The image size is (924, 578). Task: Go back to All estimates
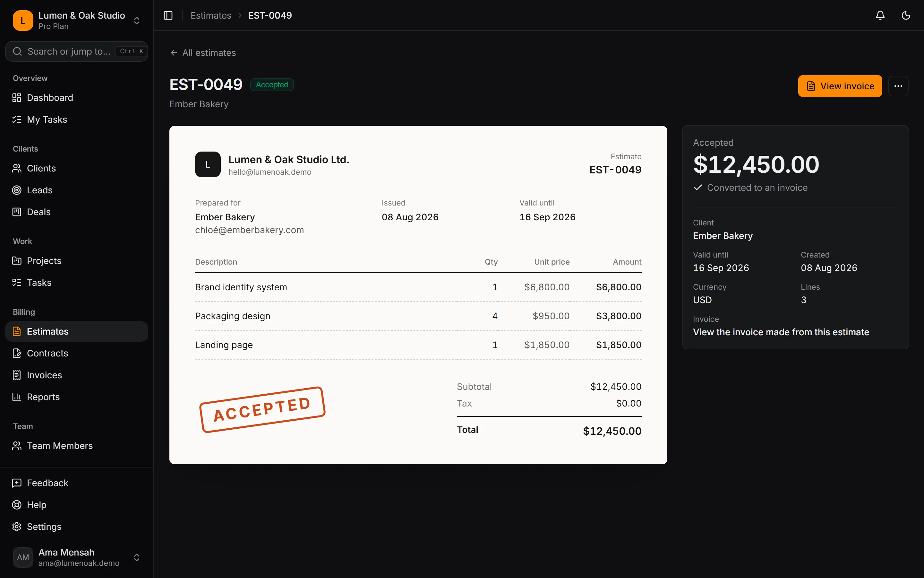tap(203, 53)
